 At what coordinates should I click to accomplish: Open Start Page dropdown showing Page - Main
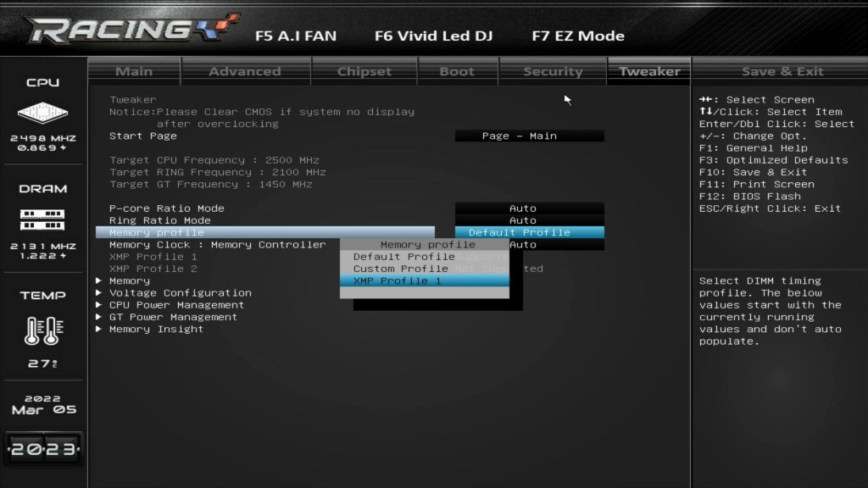[x=529, y=136]
